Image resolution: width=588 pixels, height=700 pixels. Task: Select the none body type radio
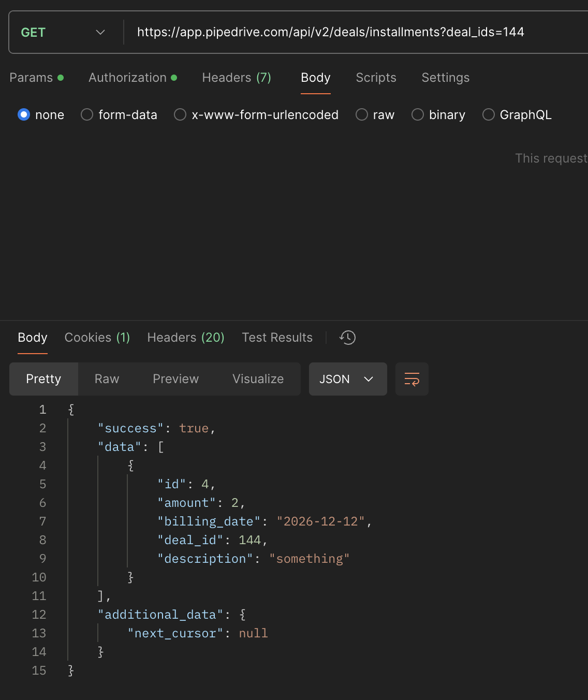click(x=24, y=114)
